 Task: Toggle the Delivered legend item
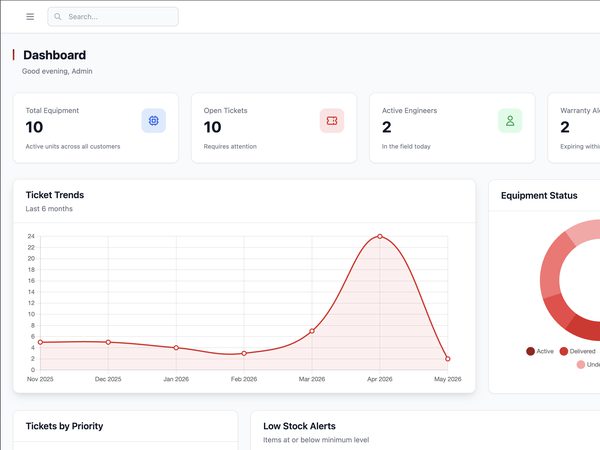click(577, 351)
